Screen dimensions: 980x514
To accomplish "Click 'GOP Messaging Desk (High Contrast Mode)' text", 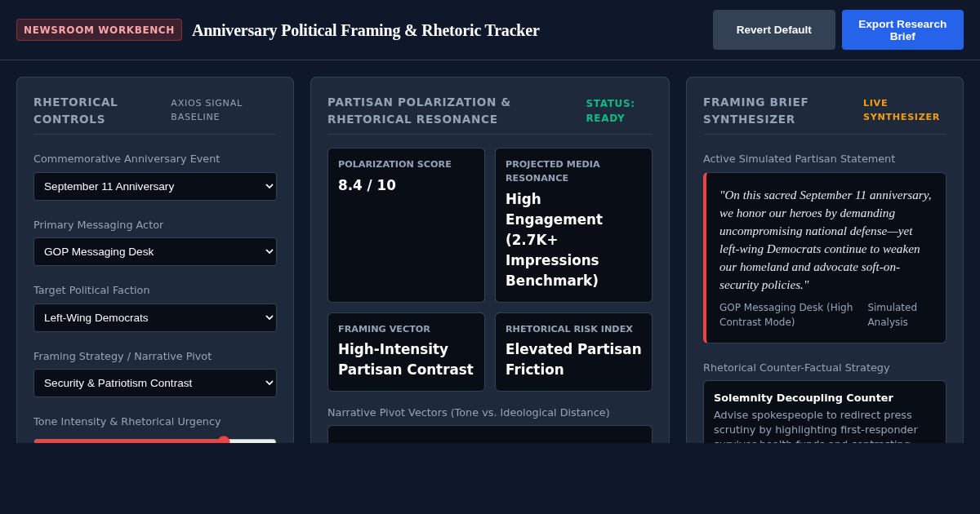I will [786, 315].
